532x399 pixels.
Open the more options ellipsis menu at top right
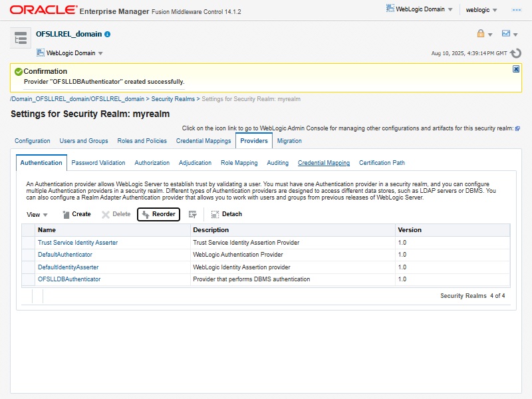517,10
